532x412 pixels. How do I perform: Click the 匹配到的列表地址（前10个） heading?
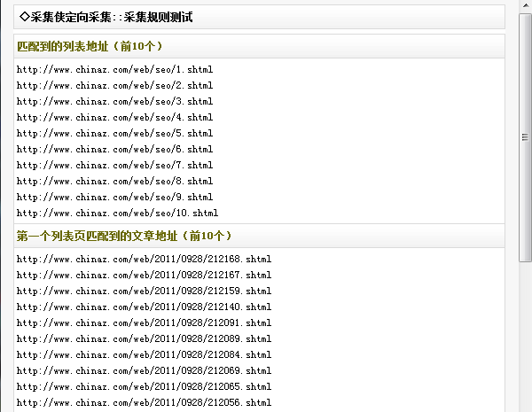pyautogui.click(x=90, y=46)
